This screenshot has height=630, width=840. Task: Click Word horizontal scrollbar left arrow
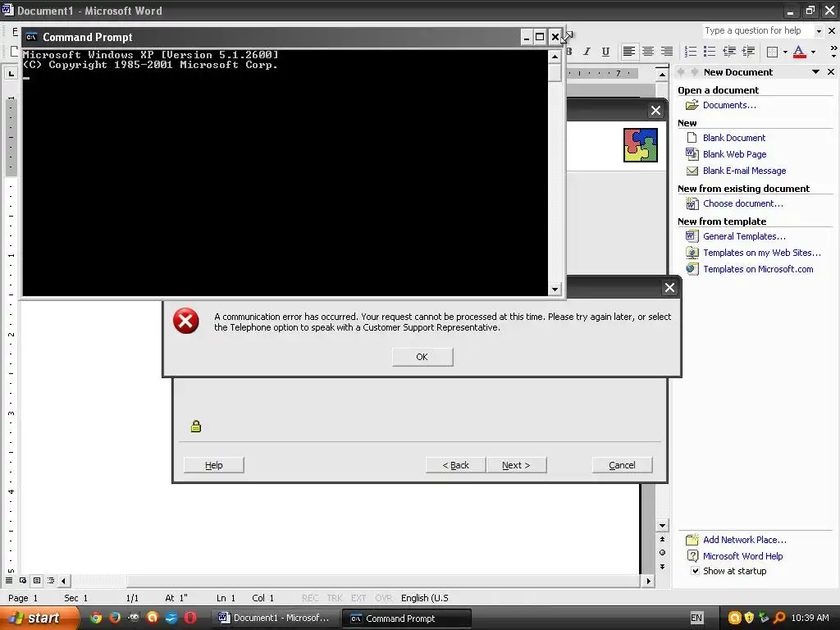64,581
